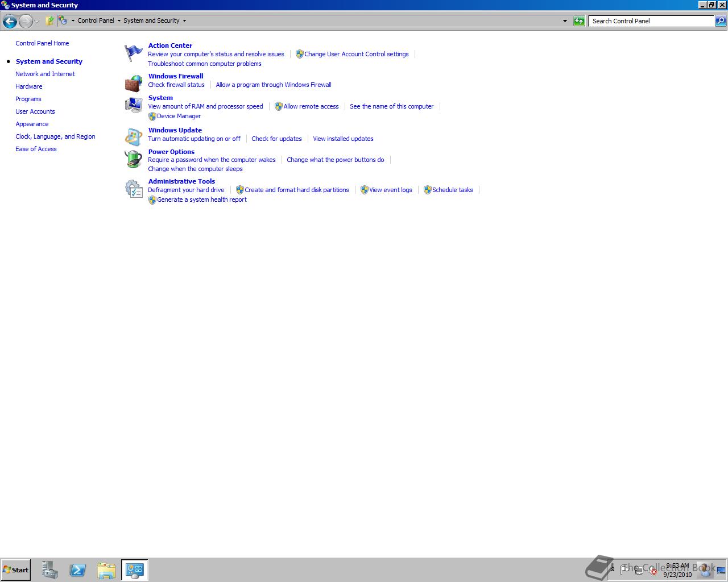Screen dimensions: 728x582
Task: Launch Windows PowerShell from the taskbar
Action: click(x=78, y=570)
